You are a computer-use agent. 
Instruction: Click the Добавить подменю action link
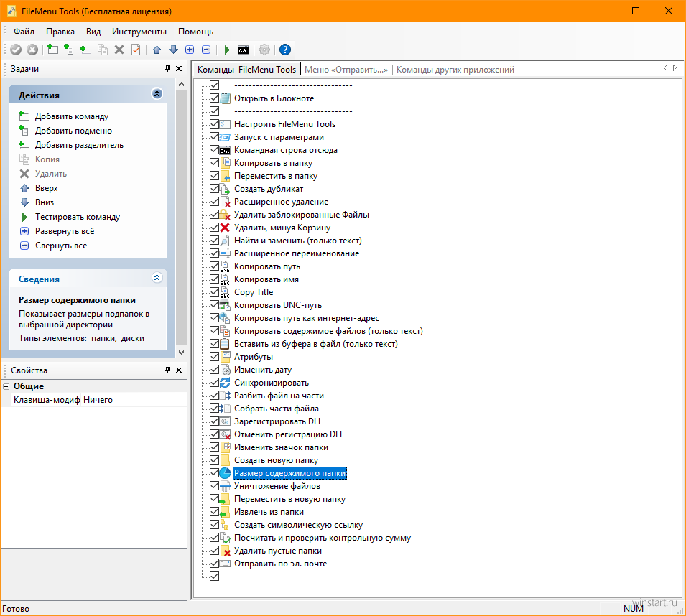tap(73, 131)
